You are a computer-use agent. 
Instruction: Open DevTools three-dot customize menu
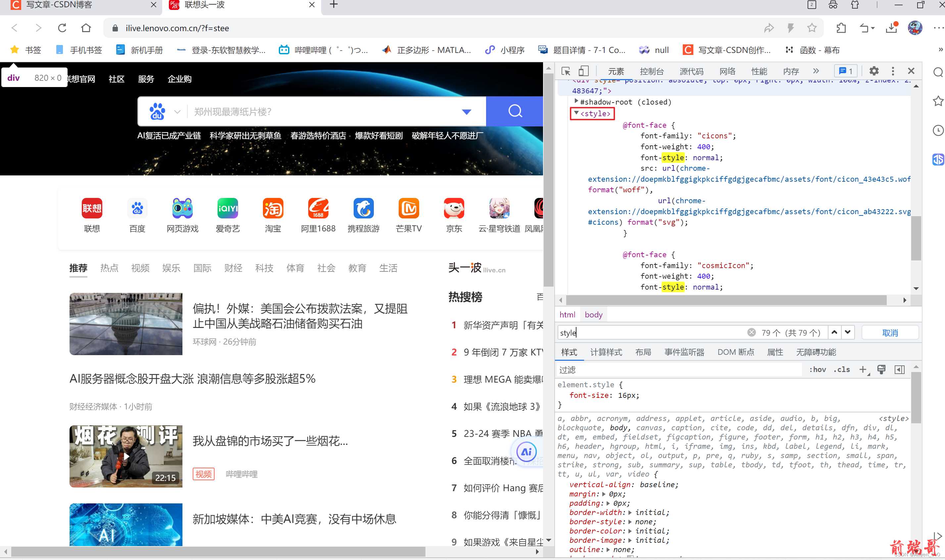tap(893, 71)
